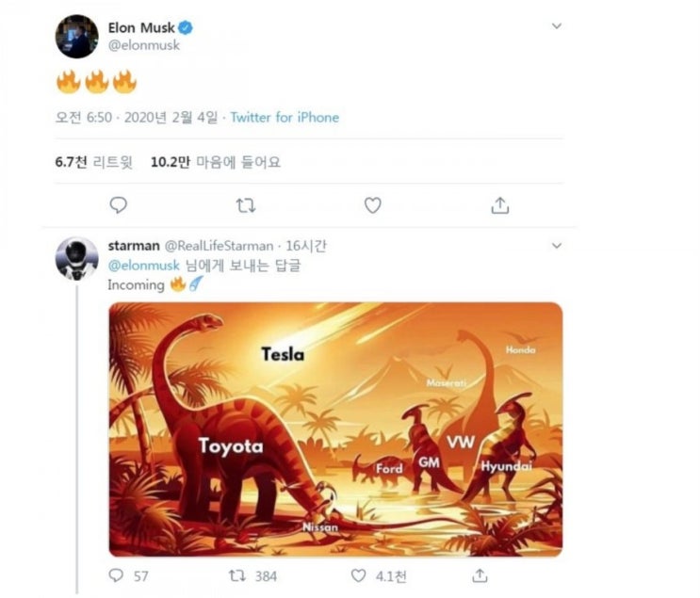Open starman's astronaut avatar
This screenshot has height=598, width=700.
click(x=77, y=259)
